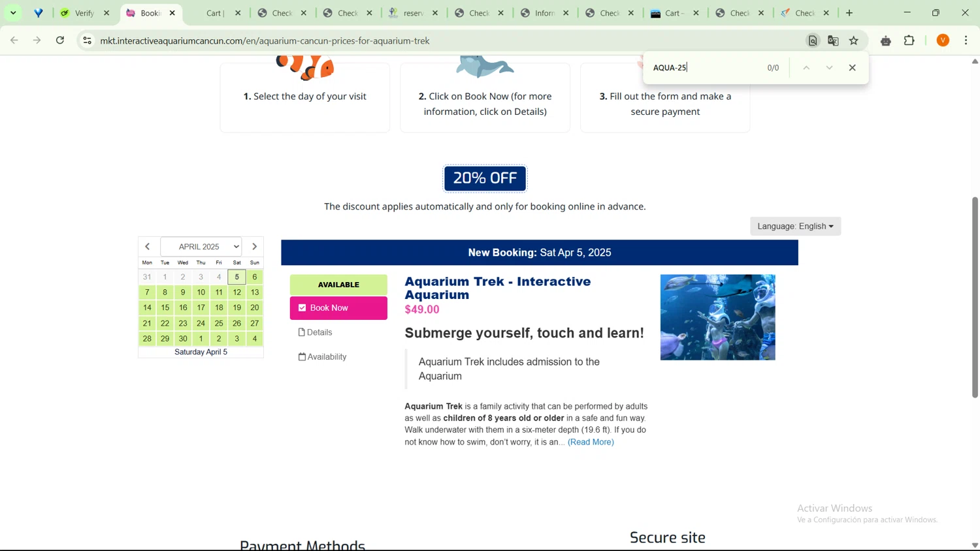This screenshot has height=551, width=980.
Task: Reload the aquarium booking page
Action: coord(60,40)
